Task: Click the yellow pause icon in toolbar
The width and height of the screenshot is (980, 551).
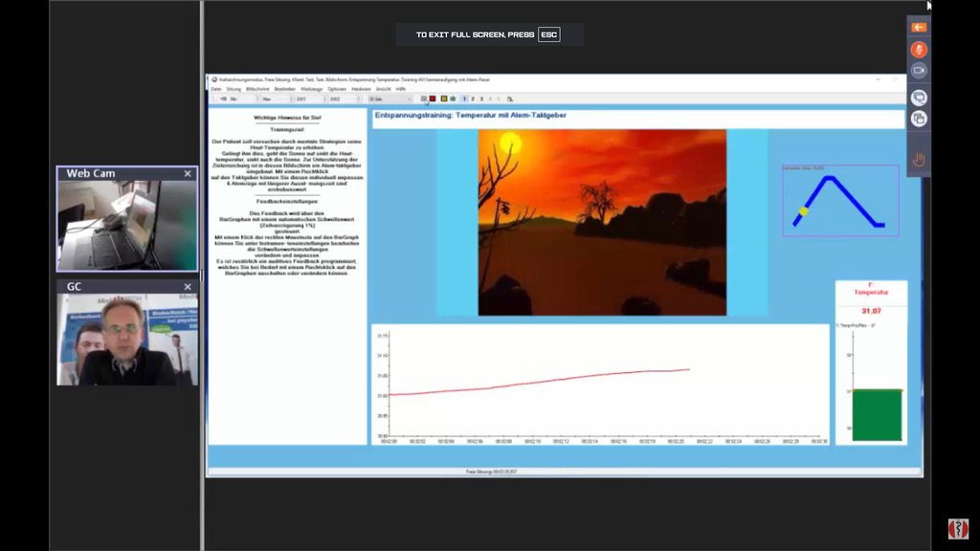Action: 444,99
